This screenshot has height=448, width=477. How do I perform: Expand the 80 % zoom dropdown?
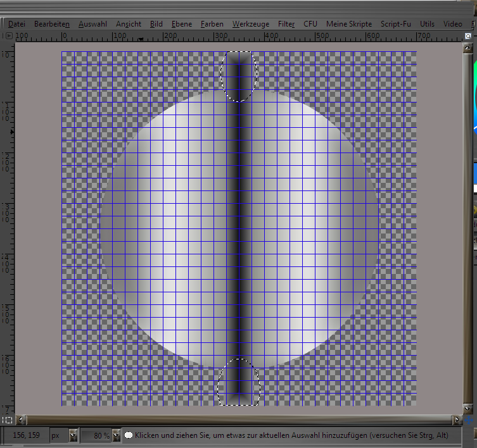[115, 435]
